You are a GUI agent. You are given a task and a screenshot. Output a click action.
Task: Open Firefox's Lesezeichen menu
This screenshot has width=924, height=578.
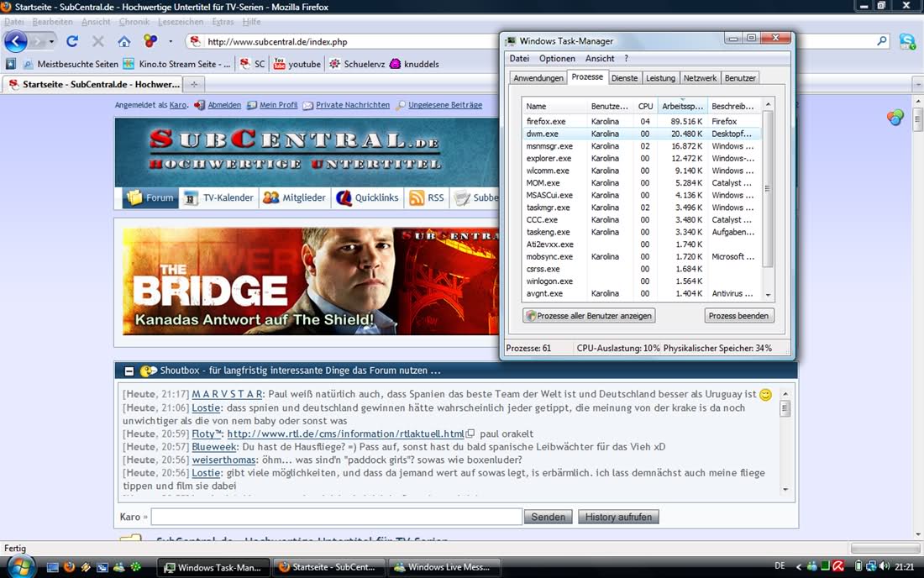point(181,22)
